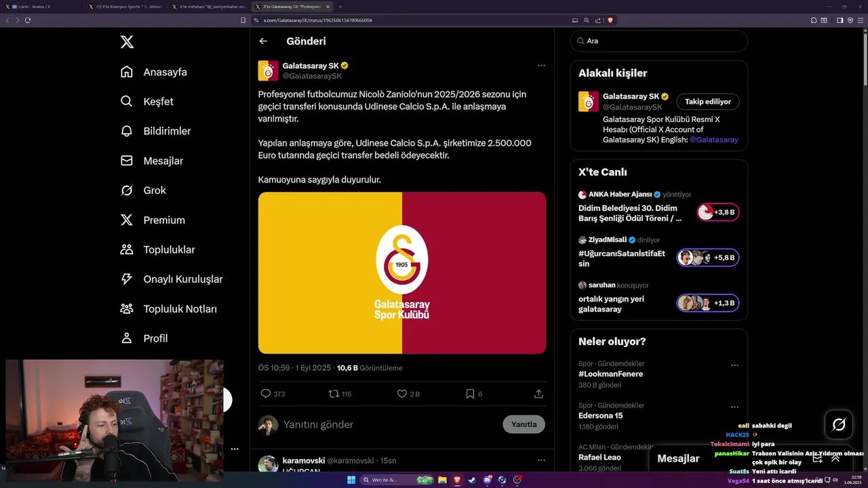Expand the Mesajlar drawer
Screen dimensions: 868x488
835,458
